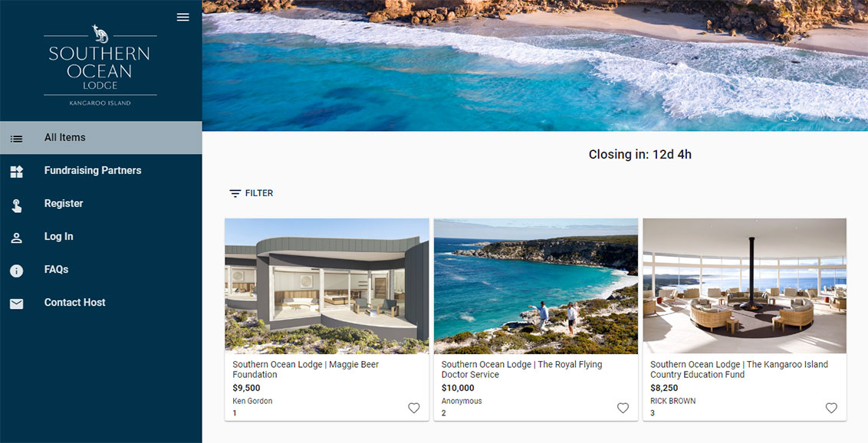868x443 pixels.
Task: Open the Log In page
Action: pos(100,236)
